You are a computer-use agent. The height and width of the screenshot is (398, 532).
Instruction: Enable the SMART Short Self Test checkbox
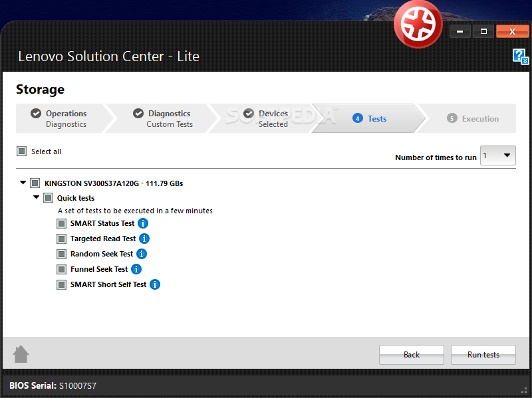61,284
